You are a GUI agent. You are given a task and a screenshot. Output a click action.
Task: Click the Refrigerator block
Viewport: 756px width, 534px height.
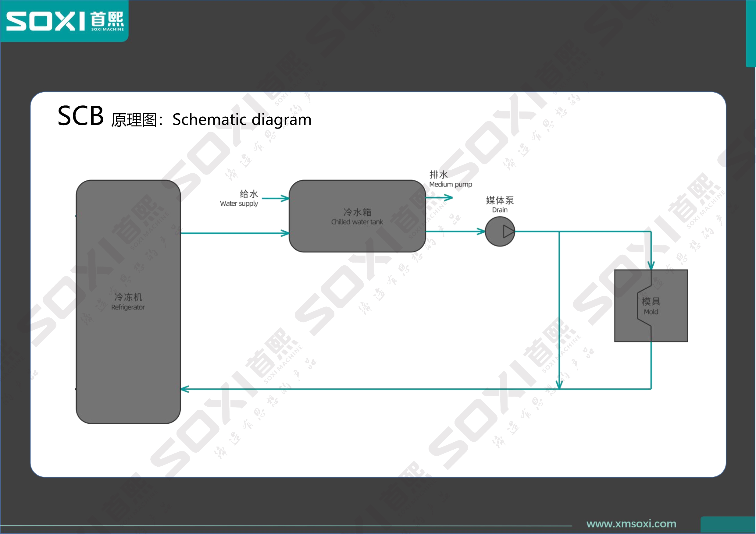tap(128, 302)
